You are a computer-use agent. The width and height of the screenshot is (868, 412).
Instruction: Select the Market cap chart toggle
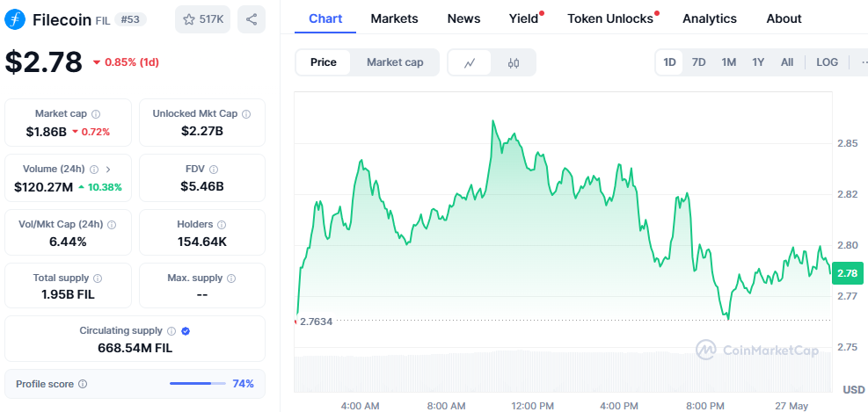pyautogui.click(x=395, y=62)
